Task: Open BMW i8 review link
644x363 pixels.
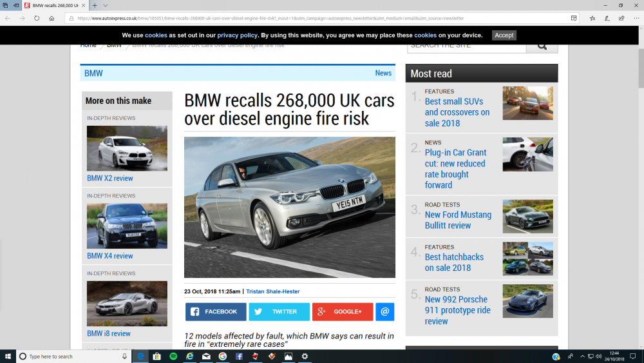Action: pyautogui.click(x=108, y=333)
